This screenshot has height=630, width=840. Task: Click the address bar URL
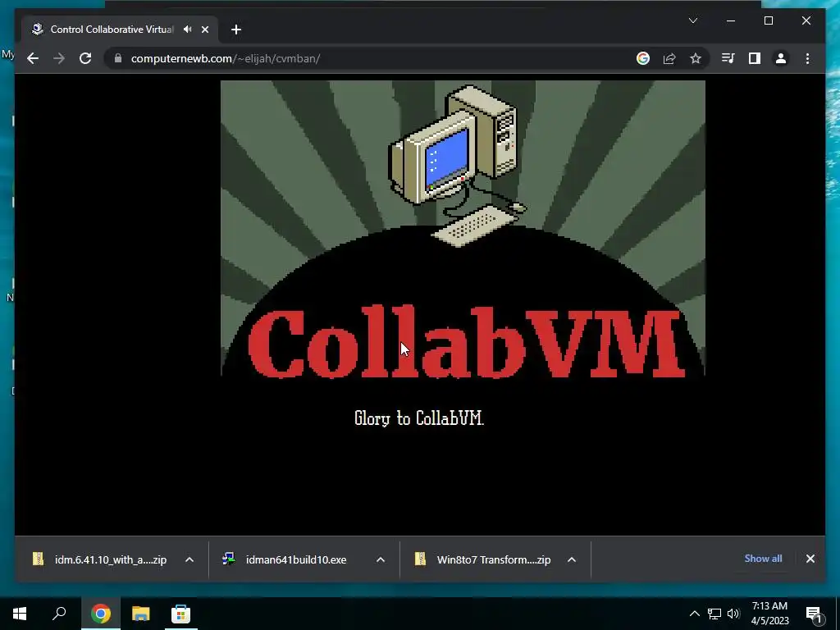(225, 58)
